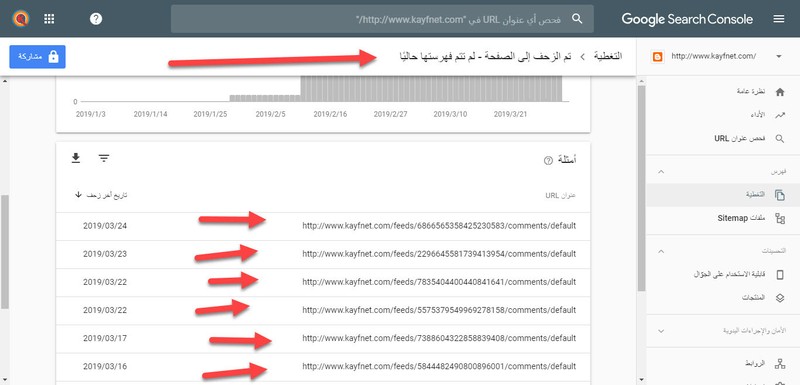Collapse the التحسينات section chevron
The height and width of the screenshot is (385, 800).
coord(661,251)
